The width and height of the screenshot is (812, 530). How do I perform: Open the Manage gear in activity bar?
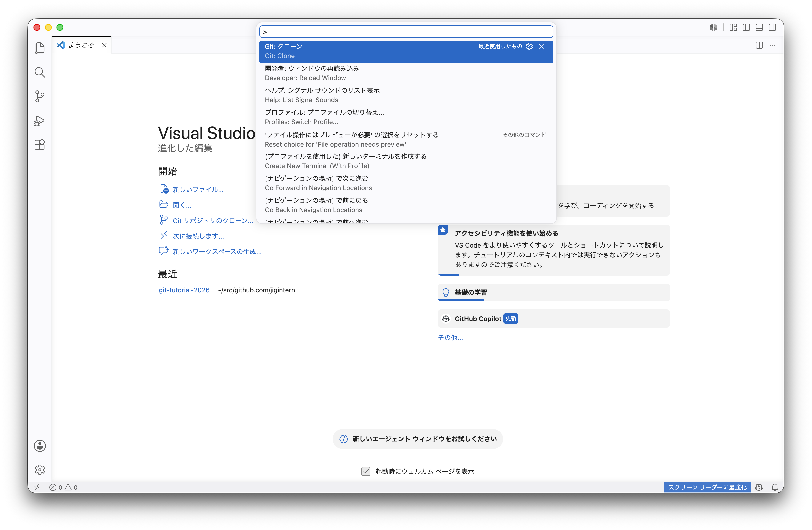pos(40,470)
